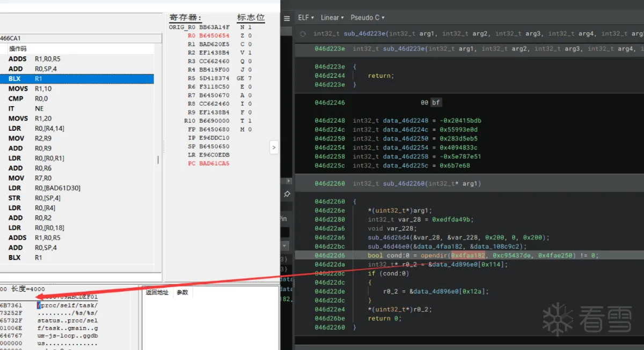Screen dimensions: 644x350
Task: Select the MOV R2,R9 instruction row
Action: click(x=77, y=138)
